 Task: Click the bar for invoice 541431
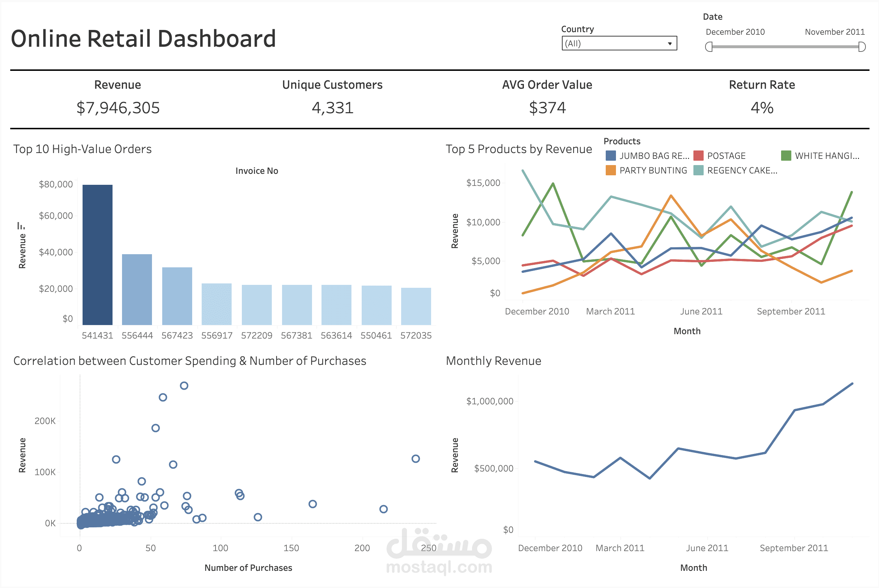point(98,255)
